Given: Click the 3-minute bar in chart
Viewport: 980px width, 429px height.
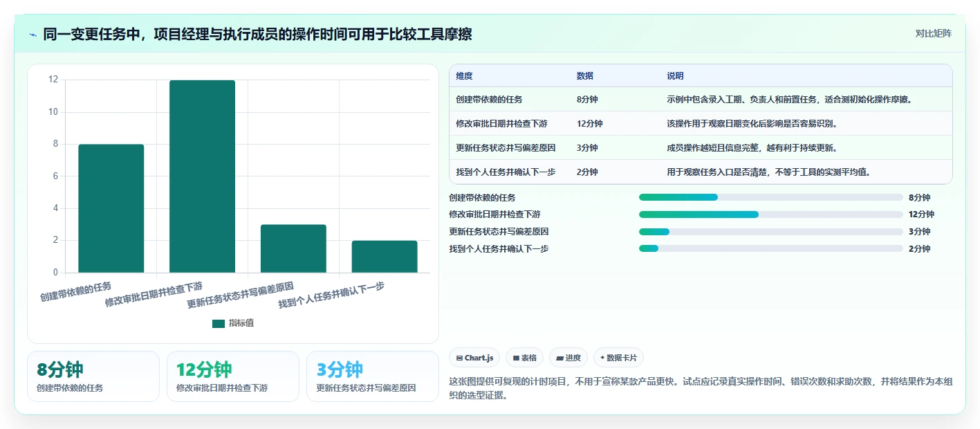Looking at the screenshot, I should 293,248.
